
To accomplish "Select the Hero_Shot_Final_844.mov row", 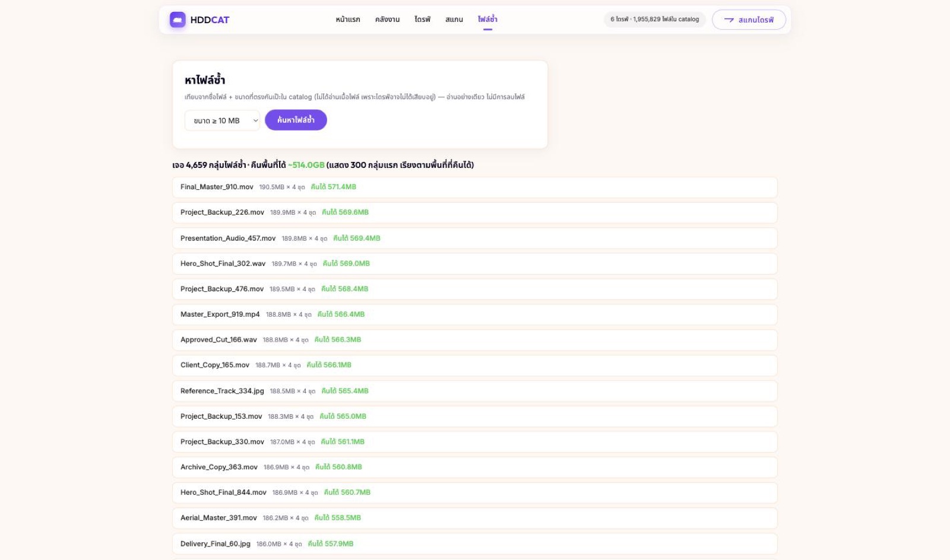I will pos(475,494).
